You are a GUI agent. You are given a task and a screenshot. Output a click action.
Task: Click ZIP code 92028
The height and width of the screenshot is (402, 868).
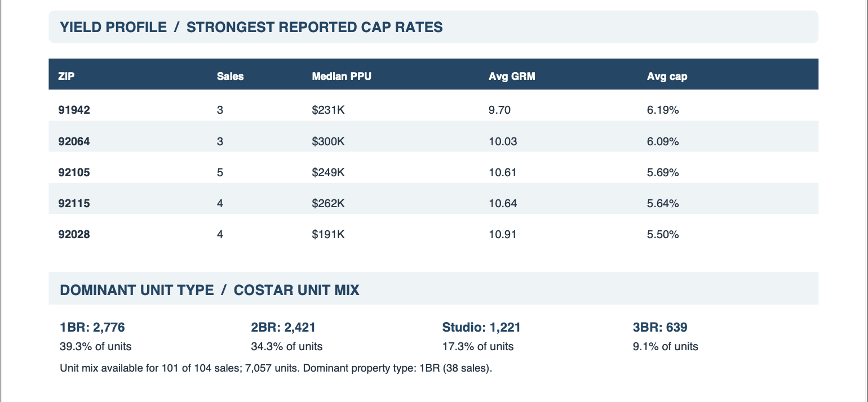tap(74, 235)
